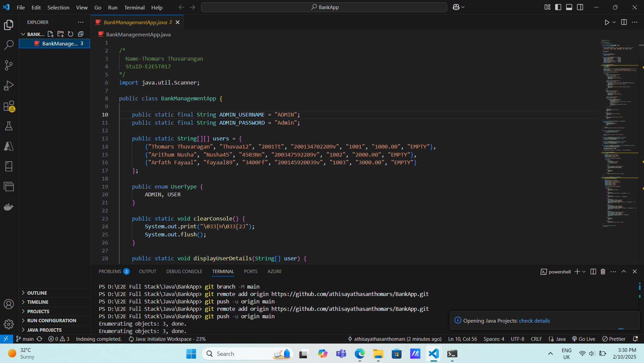Image resolution: width=644 pixels, height=363 pixels.
Task: Toggle the primary side bar
Action: point(558,7)
